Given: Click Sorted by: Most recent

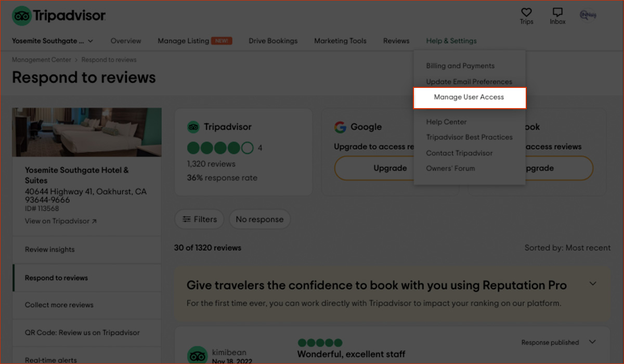Looking at the screenshot, I should 567,248.
